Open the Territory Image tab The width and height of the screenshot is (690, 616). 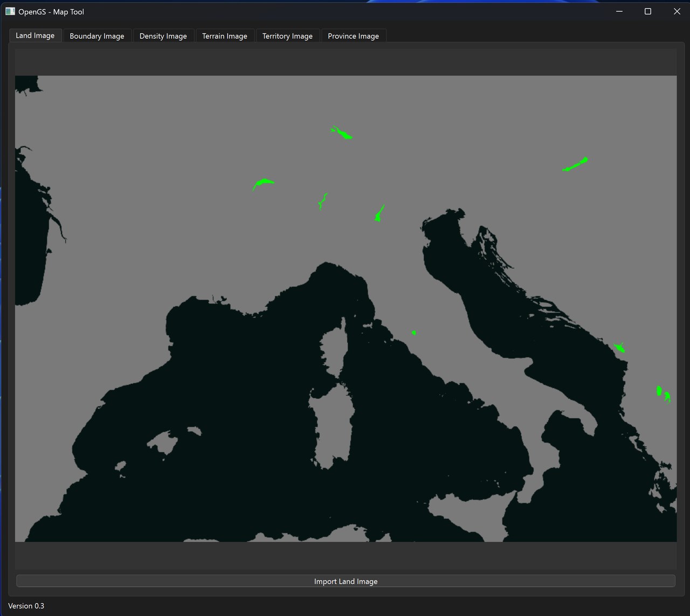287,36
